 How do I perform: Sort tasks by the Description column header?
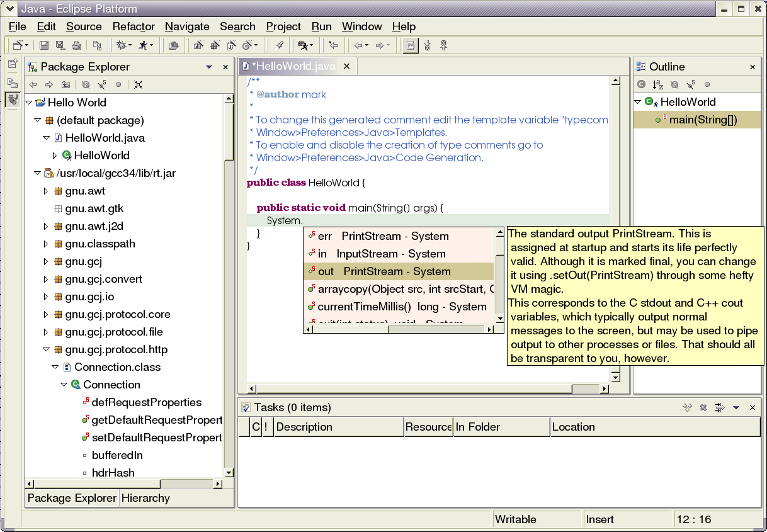(x=339, y=427)
